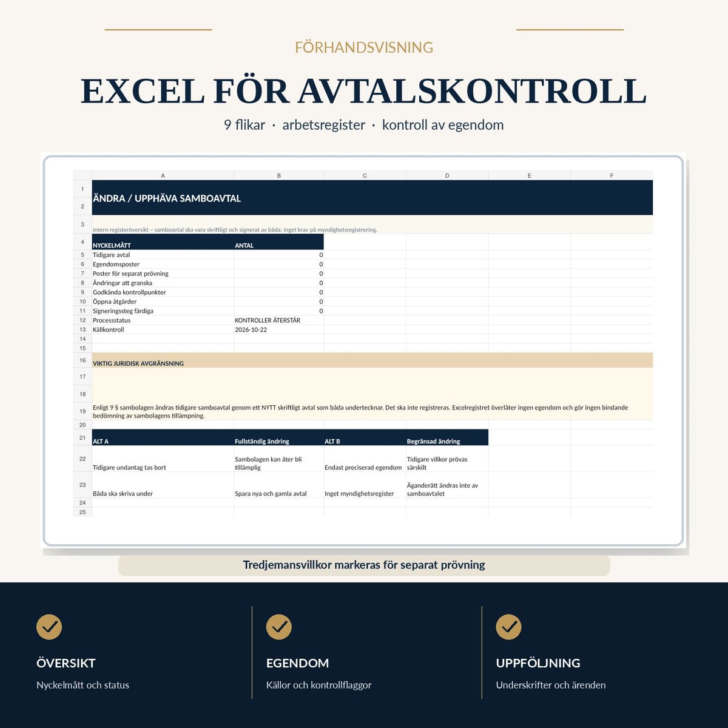Click the checkmark icon above UPPFÖLJNING

pos(509,627)
